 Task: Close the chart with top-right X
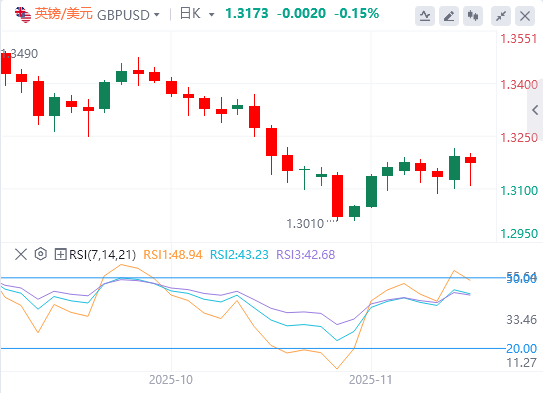click(x=525, y=16)
